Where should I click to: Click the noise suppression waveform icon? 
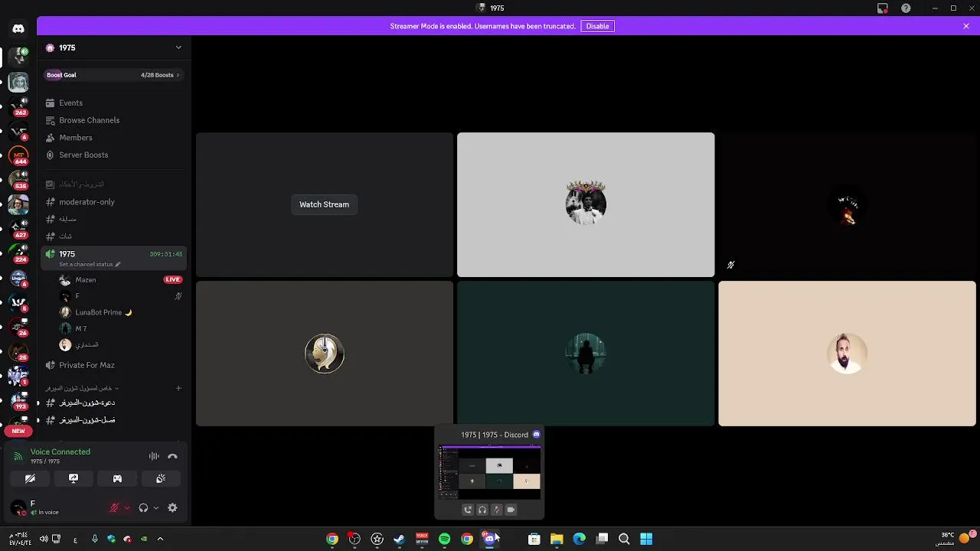(154, 456)
